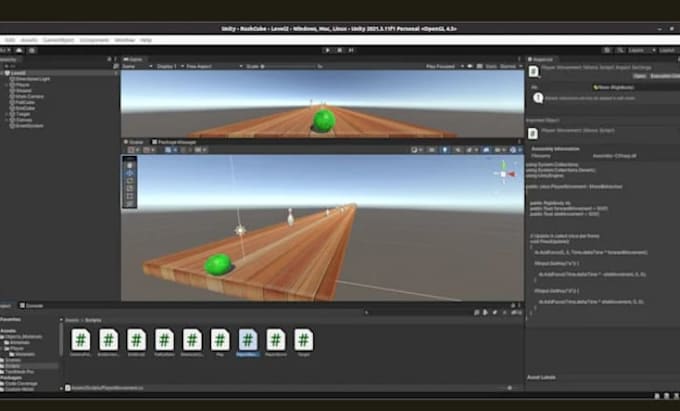Select Main Camera in Hierarchy

27,97
